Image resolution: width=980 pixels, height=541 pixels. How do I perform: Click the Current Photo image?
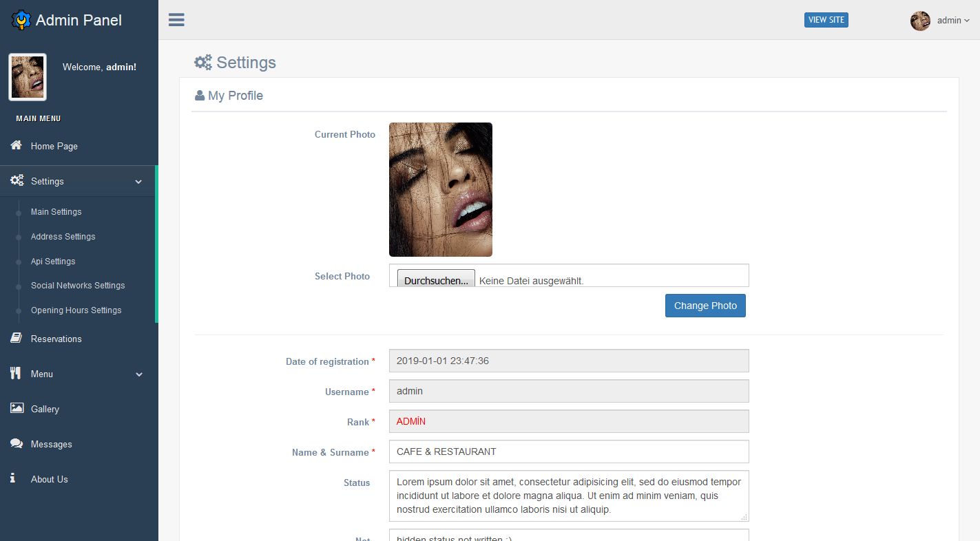441,189
